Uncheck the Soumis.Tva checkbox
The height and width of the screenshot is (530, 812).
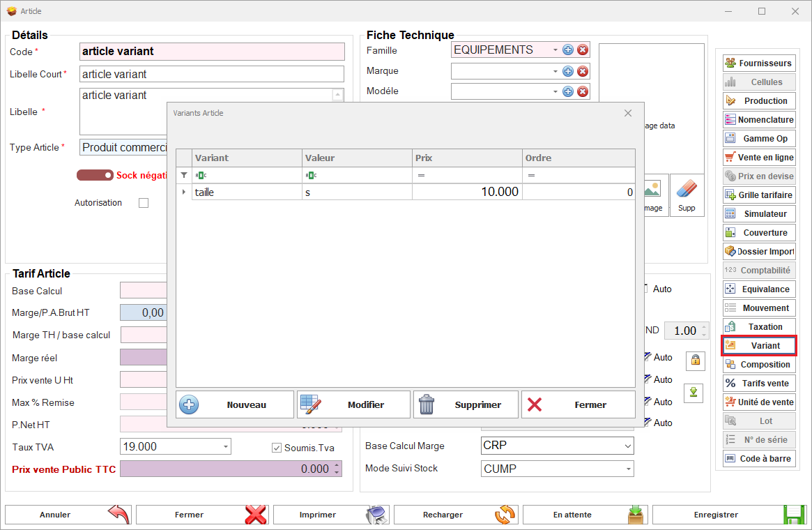[x=277, y=448]
